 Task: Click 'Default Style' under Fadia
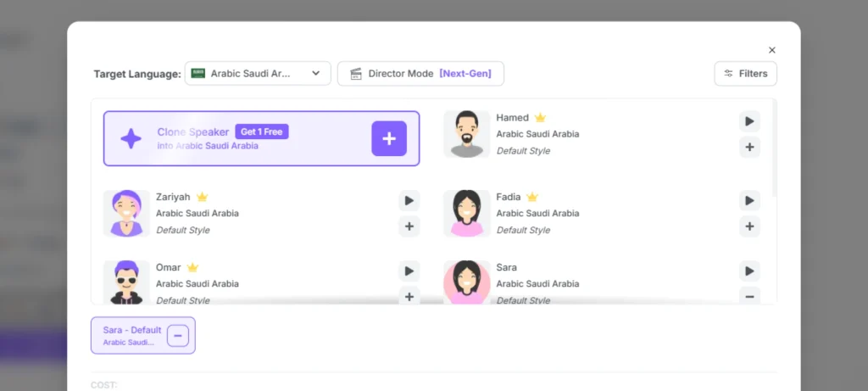coord(523,230)
